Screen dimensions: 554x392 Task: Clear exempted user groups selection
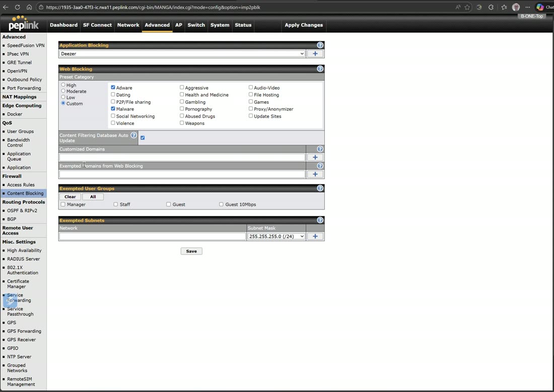70,197
